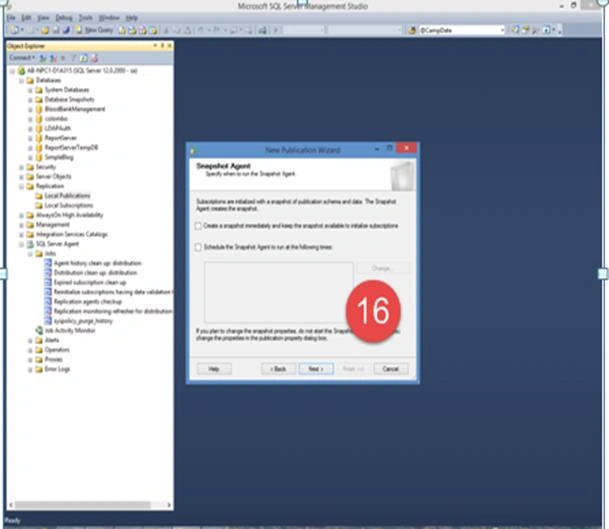Click the red icon at end of Object Explorer toolbar
The image size is (609, 529).
pos(94,58)
